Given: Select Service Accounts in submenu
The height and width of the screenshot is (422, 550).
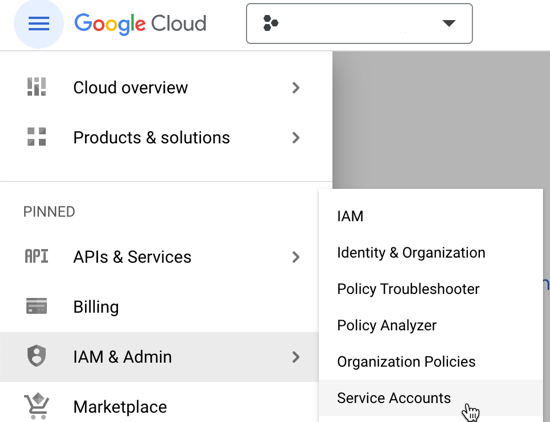Looking at the screenshot, I should [x=431, y=398].
